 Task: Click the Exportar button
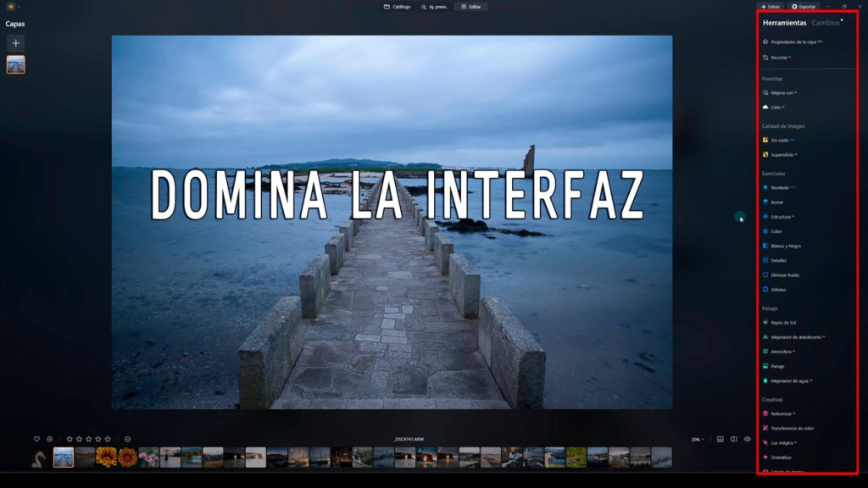click(804, 7)
